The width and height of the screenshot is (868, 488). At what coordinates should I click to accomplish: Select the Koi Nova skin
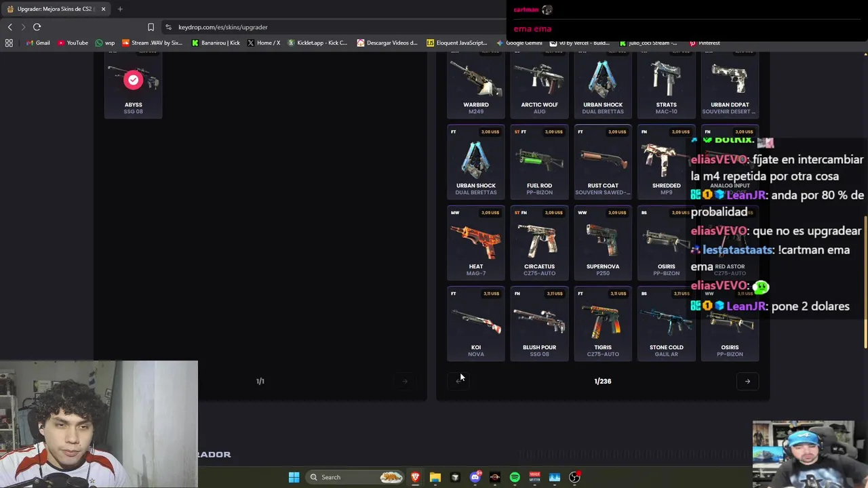[476, 324]
